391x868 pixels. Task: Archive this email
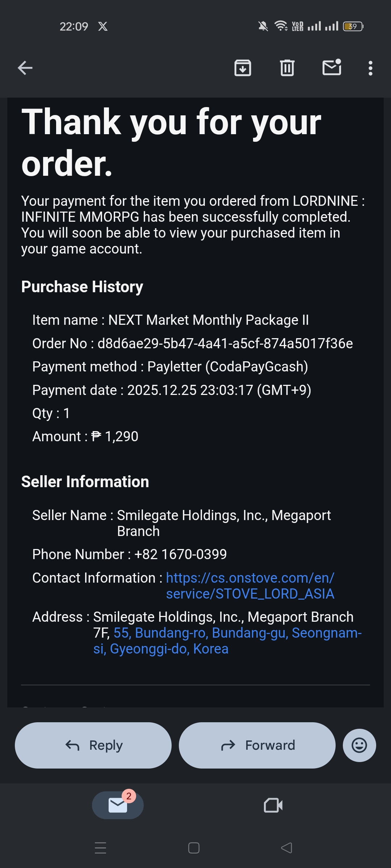pyautogui.click(x=243, y=68)
